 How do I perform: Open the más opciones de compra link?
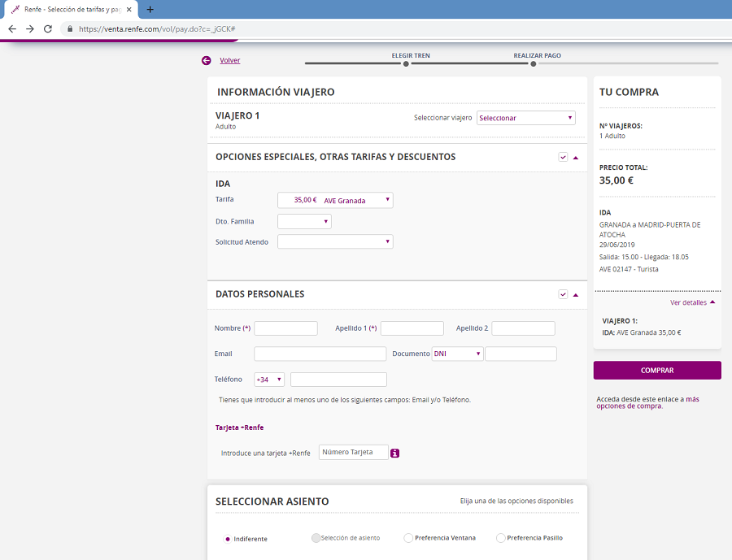(647, 403)
